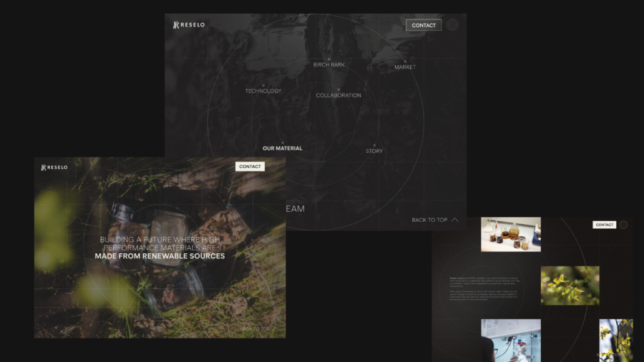Open the green leaves photo thumbnail
Screen dimensions: 644x362
(570, 285)
